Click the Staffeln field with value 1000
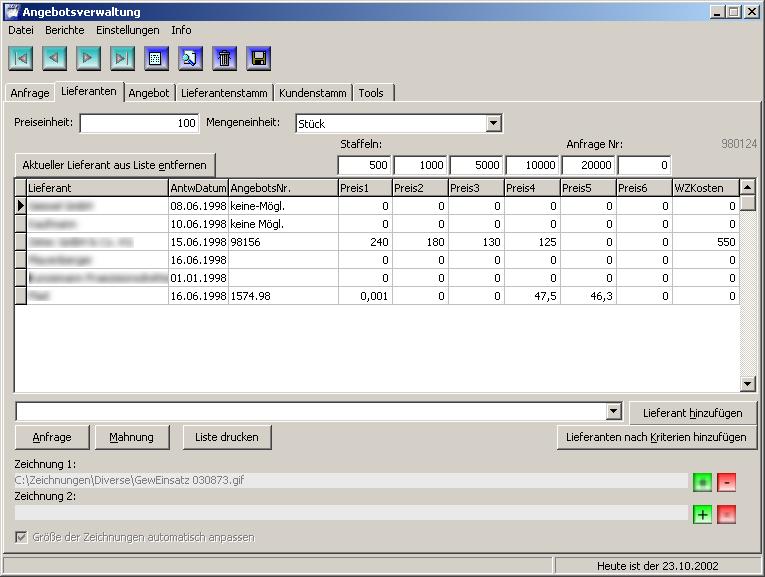 pyautogui.click(x=420, y=165)
